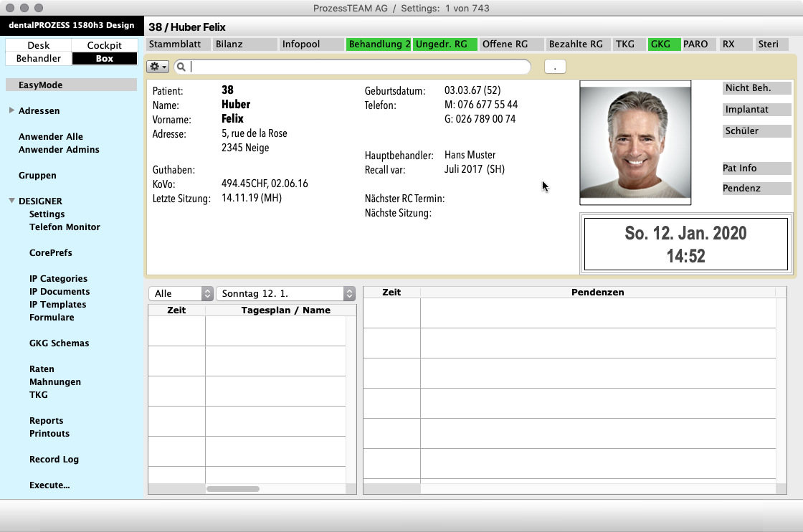Image resolution: width=803 pixels, height=532 pixels.
Task: Switch to the Stammblatt tab
Action: (175, 44)
